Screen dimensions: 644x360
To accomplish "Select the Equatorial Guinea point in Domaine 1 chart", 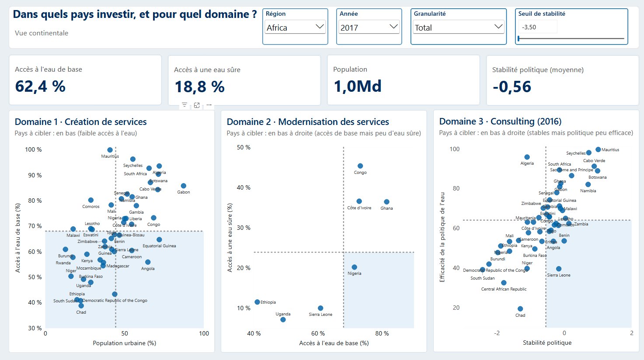I will [x=159, y=240].
